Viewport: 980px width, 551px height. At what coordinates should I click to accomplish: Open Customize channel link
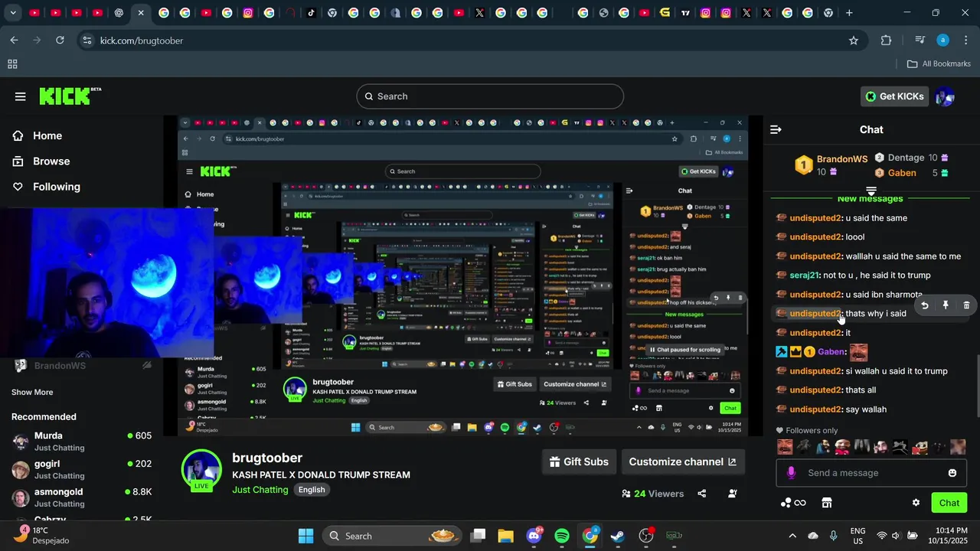point(682,461)
